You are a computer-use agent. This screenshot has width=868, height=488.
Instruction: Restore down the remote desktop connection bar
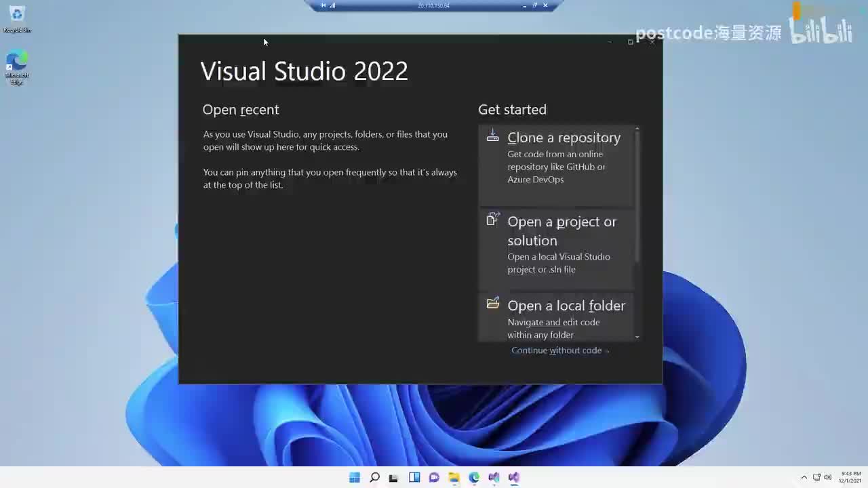(x=534, y=5)
